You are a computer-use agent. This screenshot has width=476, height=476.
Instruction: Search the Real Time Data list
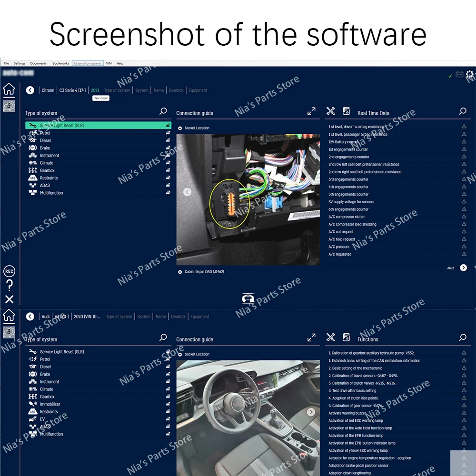[x=463, y=111]
